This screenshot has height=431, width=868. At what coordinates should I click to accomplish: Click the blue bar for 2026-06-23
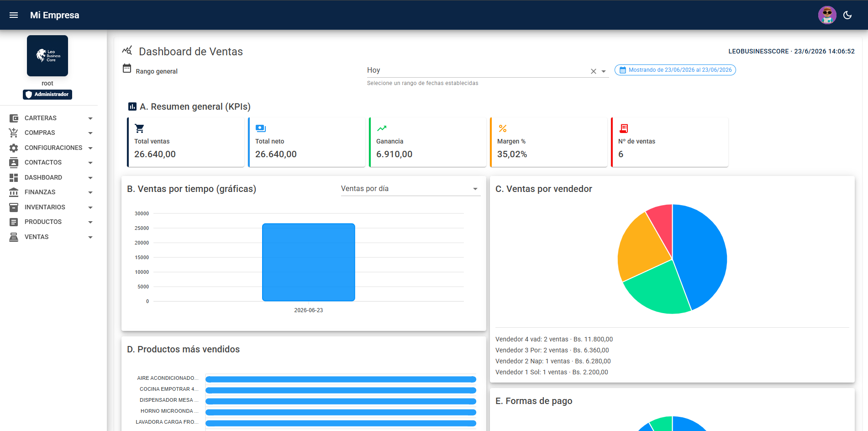click(x=309, y=262)
